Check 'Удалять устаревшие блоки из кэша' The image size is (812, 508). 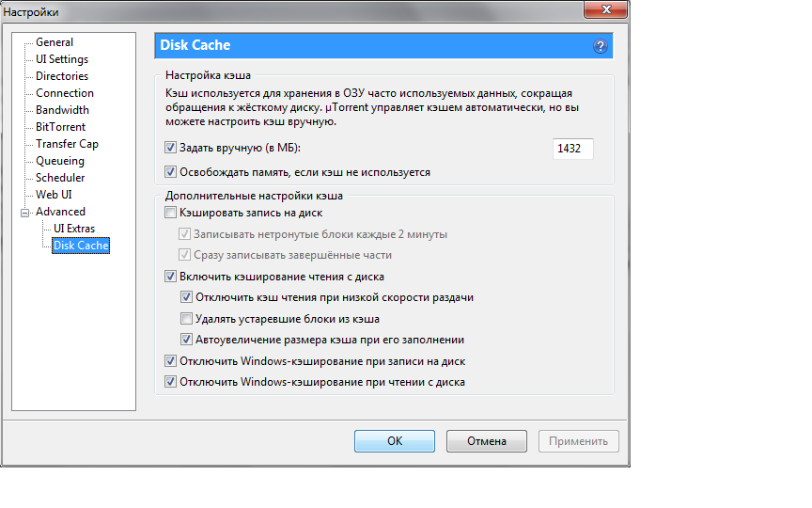click(186, 318)
